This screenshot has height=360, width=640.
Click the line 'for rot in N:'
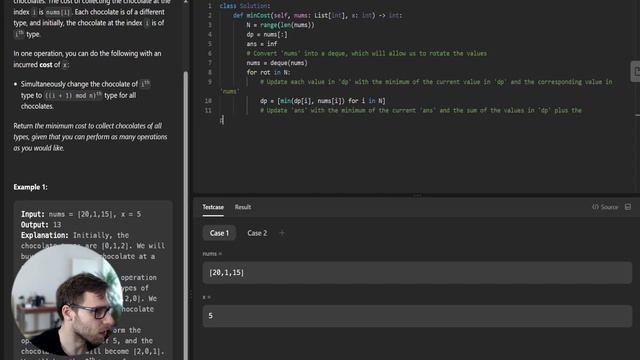[x=268, y=72]
